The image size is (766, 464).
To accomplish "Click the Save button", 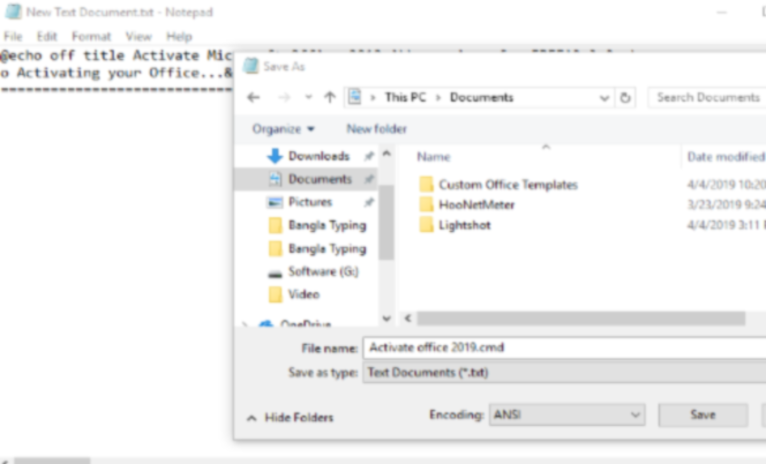I will 703,415.
